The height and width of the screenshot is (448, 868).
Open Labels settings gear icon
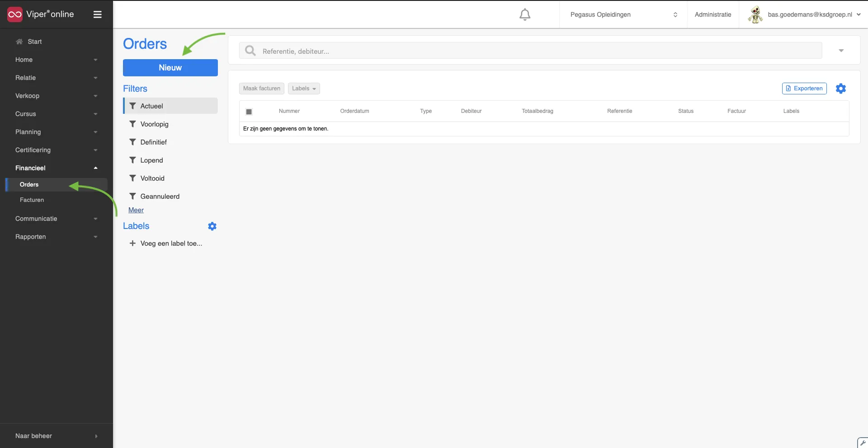click(212, 226)
